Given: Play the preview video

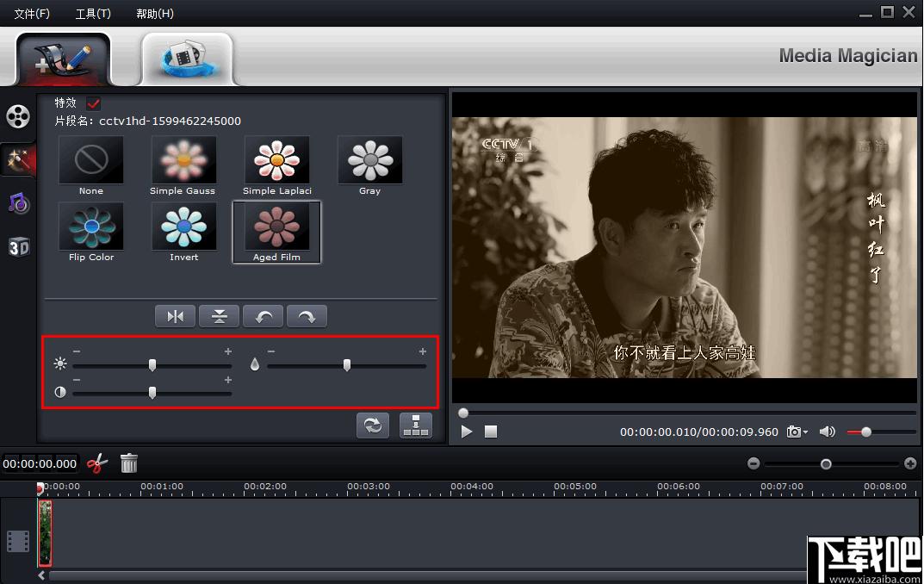Looking at the screenshot, I should coord(467,432).
